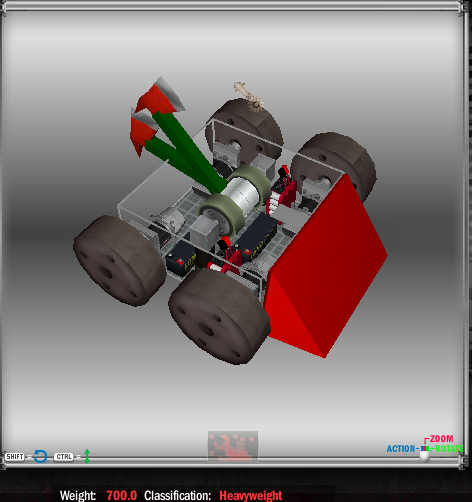Click the blue ACTION label
Viewport: 472px width, 502px height.
point(401,449)
